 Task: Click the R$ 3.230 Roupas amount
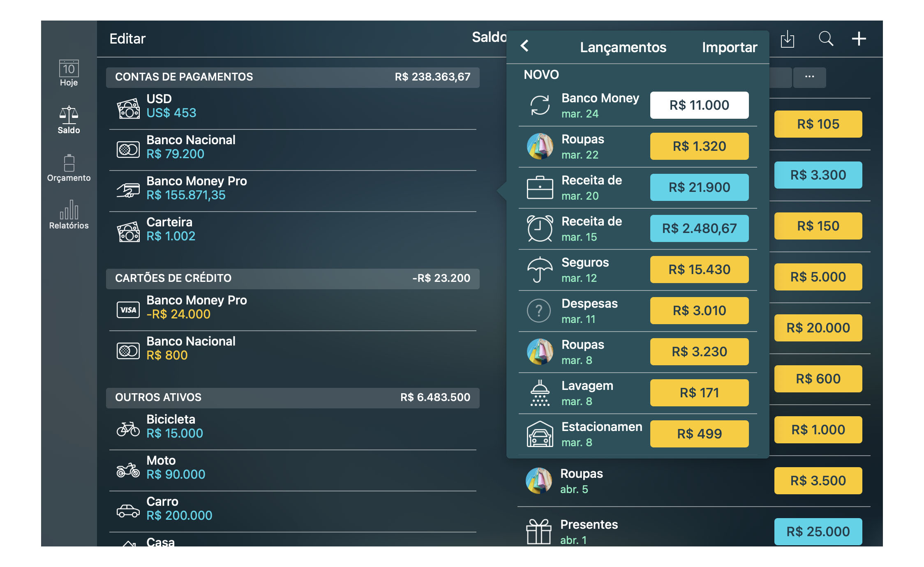pos(699,352)
